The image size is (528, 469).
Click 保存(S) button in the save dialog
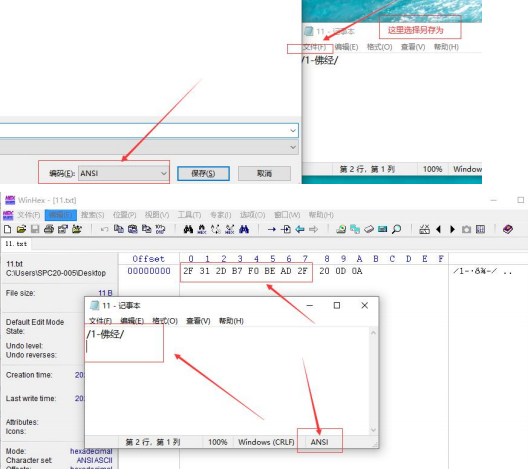pos(203,173)
